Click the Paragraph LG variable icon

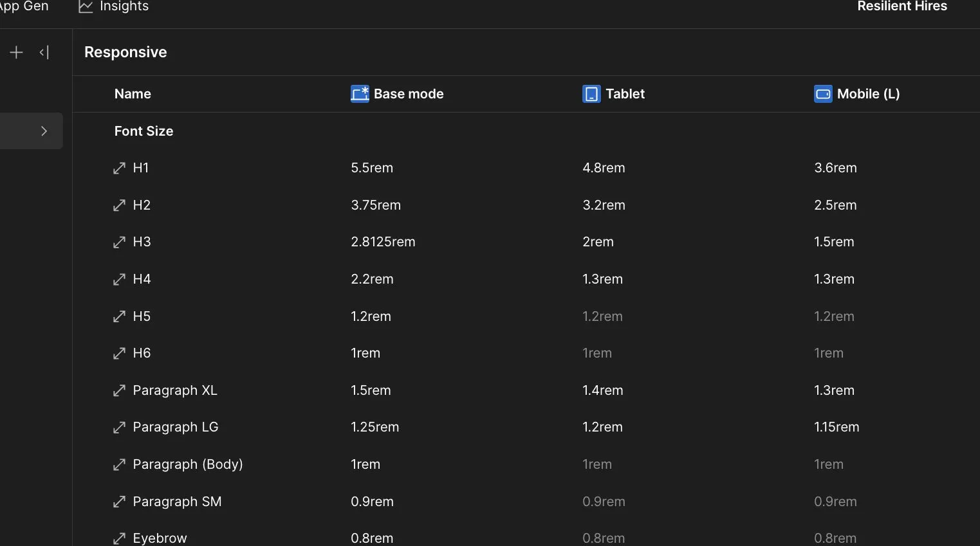pos(119,428)
